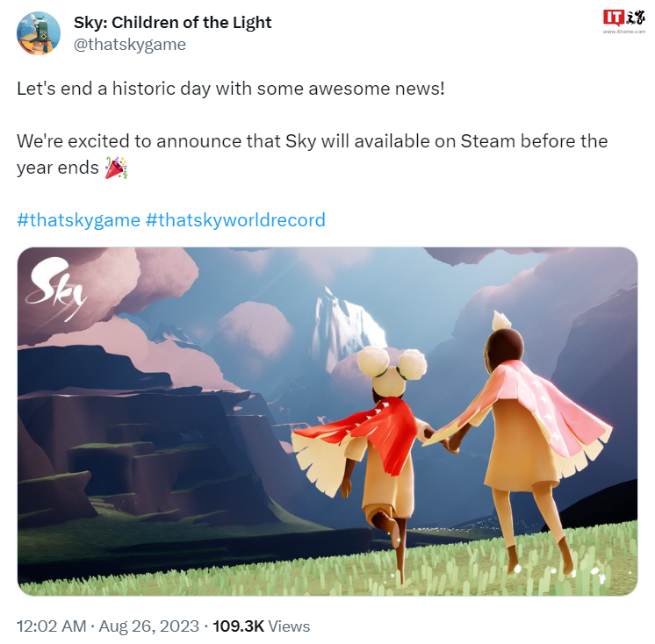Image resolution: width=655 pixels, height=644 pixels.
Task: Open the #thatskyworldrecord hashtag
Action: point(235,220)
